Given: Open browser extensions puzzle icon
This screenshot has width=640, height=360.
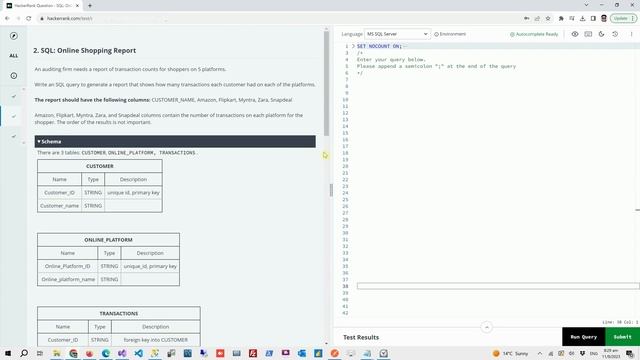Looking at the screenshot, I should 561,18.
